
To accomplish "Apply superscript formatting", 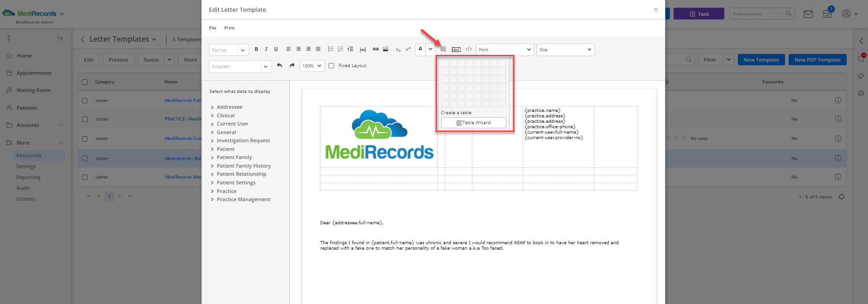I will pos(408,49).
